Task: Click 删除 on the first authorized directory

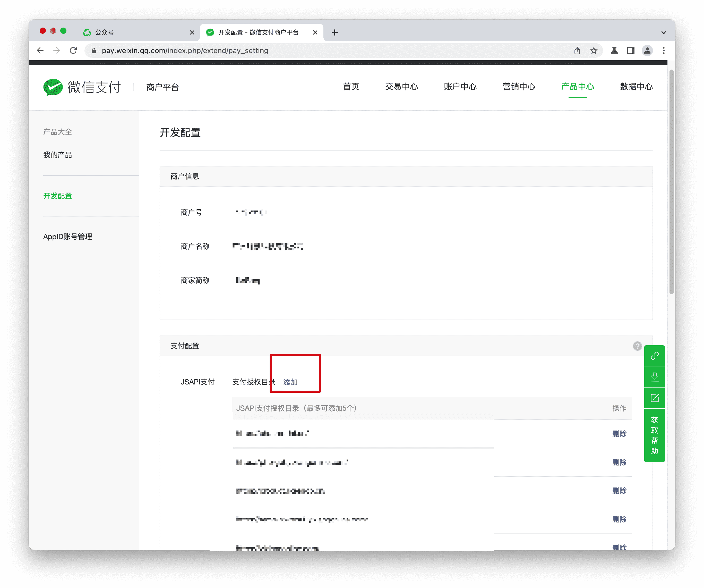Action: coord(619,433)
